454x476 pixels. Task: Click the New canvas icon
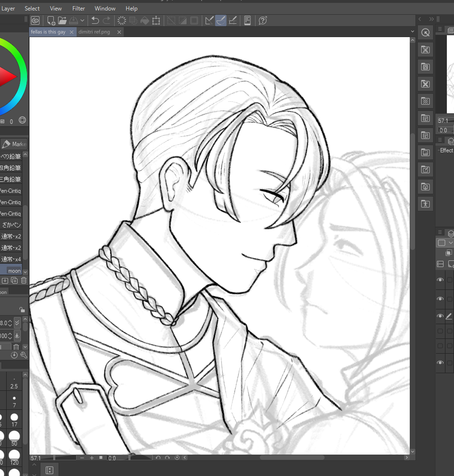51,20
